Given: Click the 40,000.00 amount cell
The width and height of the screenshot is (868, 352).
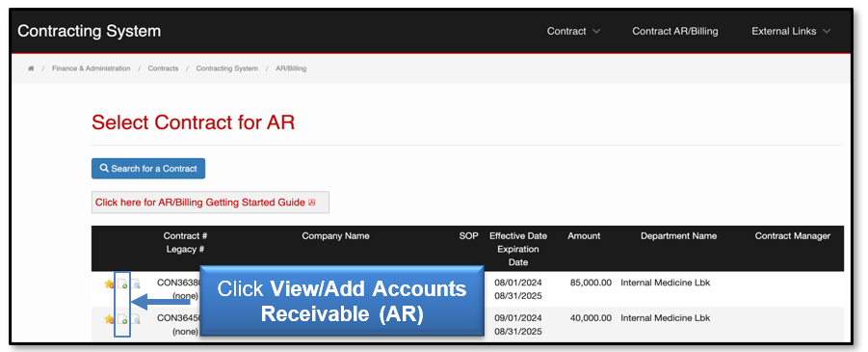Looking at the screenshot, I should point(591,318).
